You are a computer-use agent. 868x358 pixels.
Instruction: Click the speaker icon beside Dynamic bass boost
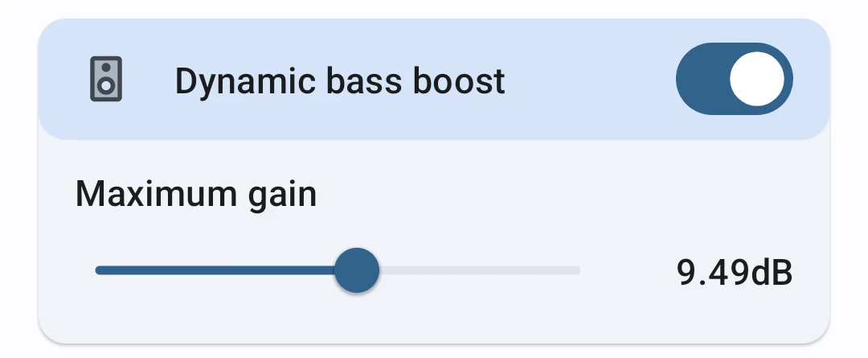click(x=106, y=80)
